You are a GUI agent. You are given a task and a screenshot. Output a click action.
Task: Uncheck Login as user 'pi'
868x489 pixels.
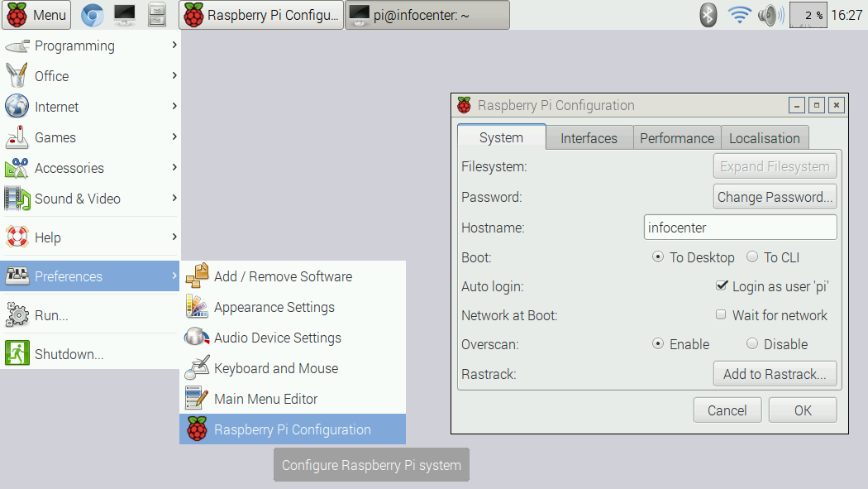[x=722, y=285]
